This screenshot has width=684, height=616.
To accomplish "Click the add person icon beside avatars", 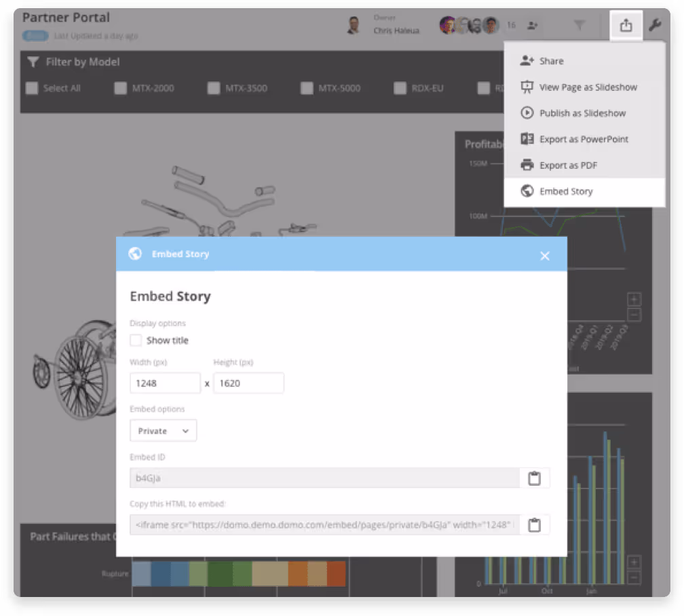I will 532,26.
